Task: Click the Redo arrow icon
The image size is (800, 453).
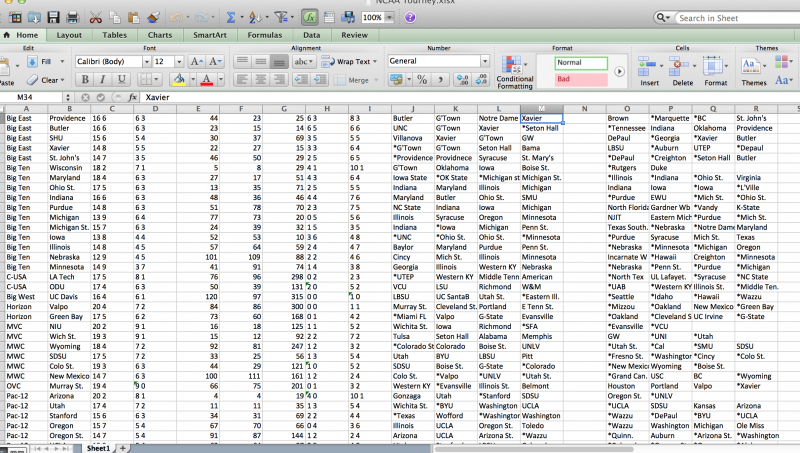Action: [201, 17]
